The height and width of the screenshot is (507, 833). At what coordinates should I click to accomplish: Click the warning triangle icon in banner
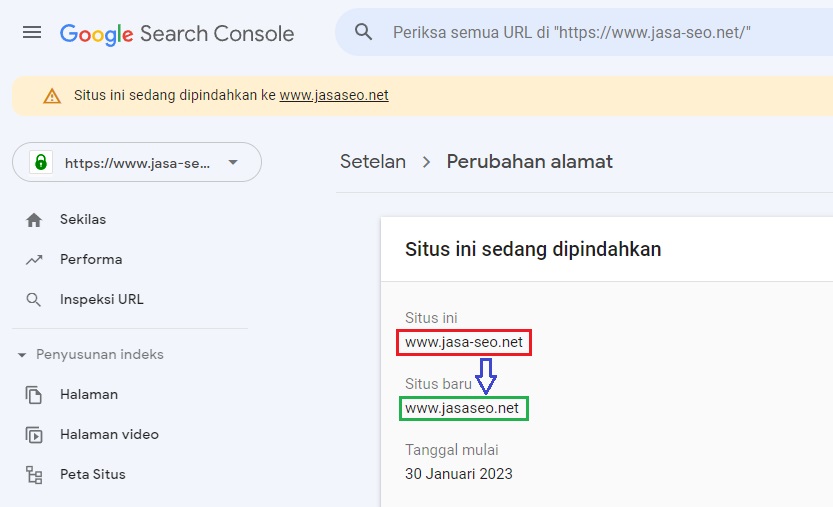click(x=52, y=96)
